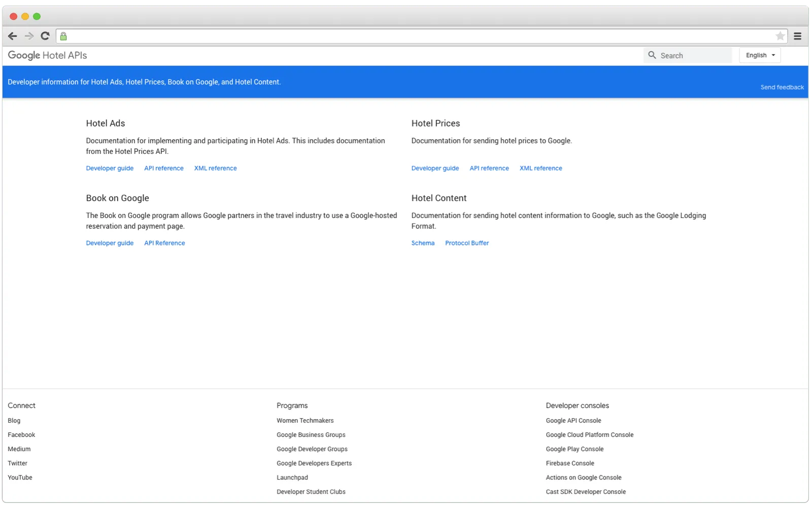The height and width of the screenshot is (508, 812).
Task: Minimize window with yellow button
Action: point(25,16)
